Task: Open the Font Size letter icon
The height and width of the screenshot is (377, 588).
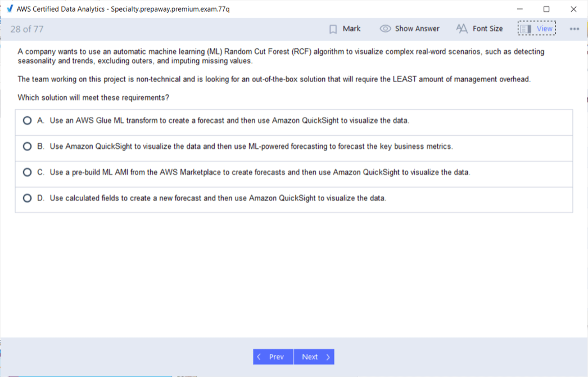Action: point(462,29)
